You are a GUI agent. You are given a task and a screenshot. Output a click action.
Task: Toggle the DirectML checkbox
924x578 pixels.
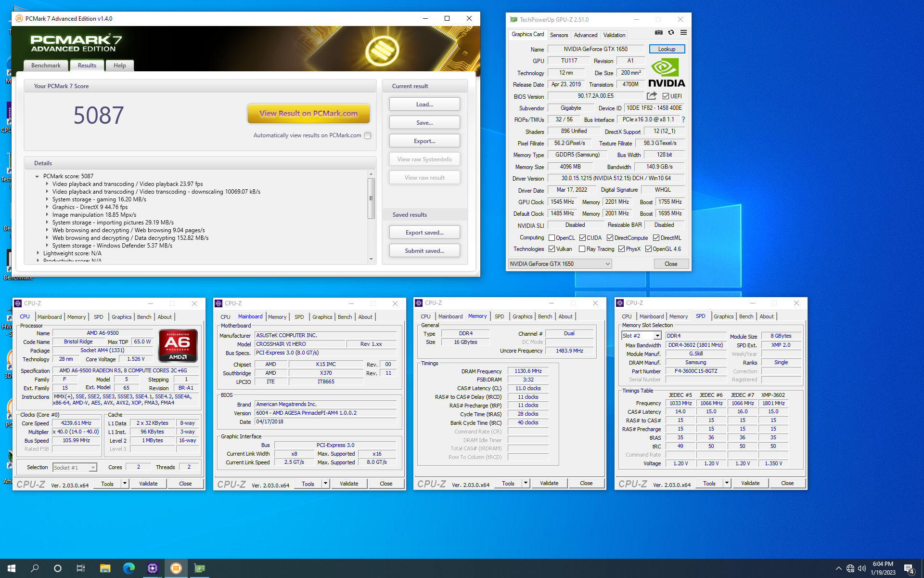coord(656,237)
